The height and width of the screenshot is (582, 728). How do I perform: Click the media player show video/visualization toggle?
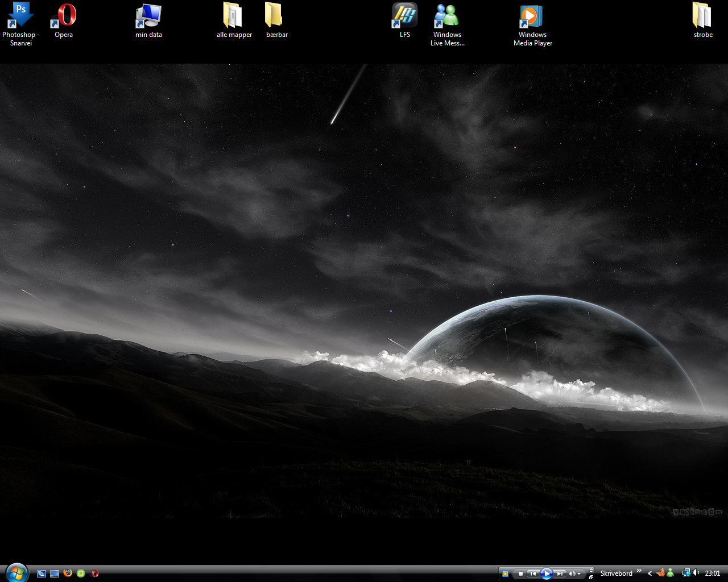[x=591, y=570]
